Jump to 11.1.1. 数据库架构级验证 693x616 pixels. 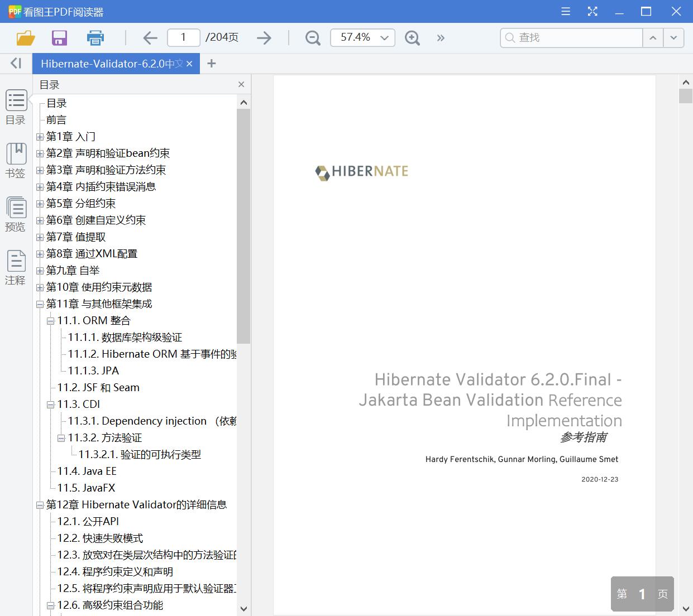(x=125, y=338)
